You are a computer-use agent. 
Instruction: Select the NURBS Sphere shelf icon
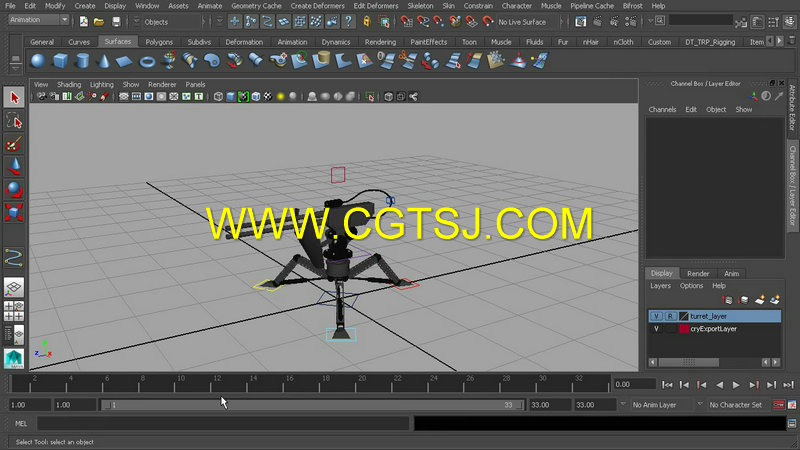pos(38,61)
